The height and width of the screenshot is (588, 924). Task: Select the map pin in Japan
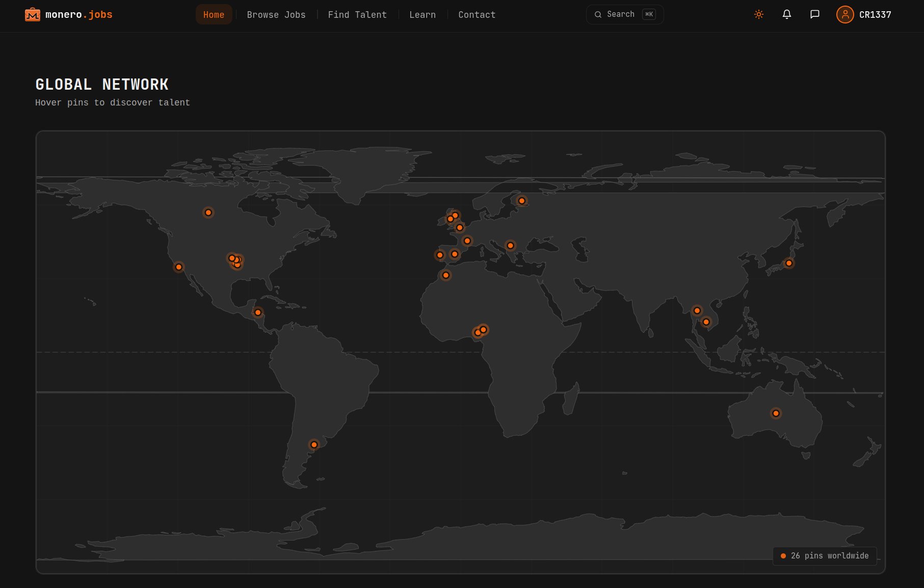[x=788, y=263]
